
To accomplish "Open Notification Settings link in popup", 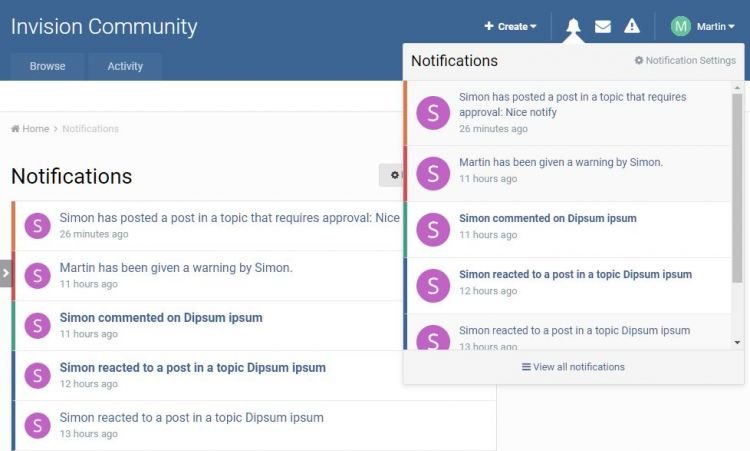I will pos(685,60).
